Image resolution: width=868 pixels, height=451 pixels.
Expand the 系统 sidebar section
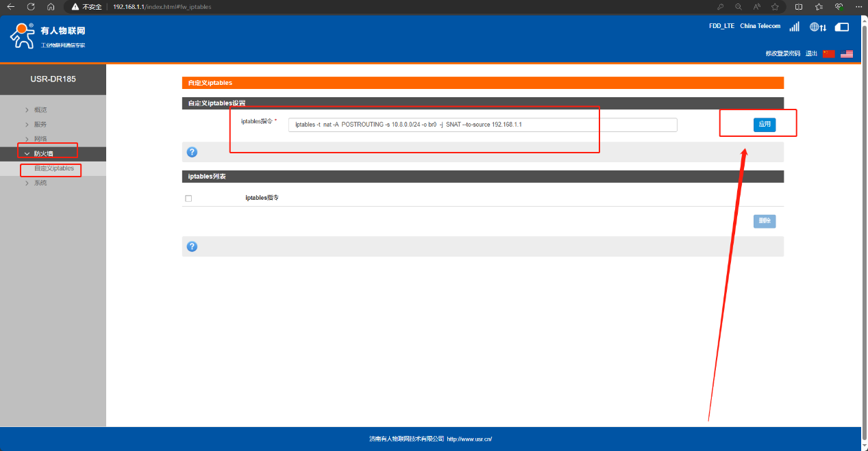40,183
